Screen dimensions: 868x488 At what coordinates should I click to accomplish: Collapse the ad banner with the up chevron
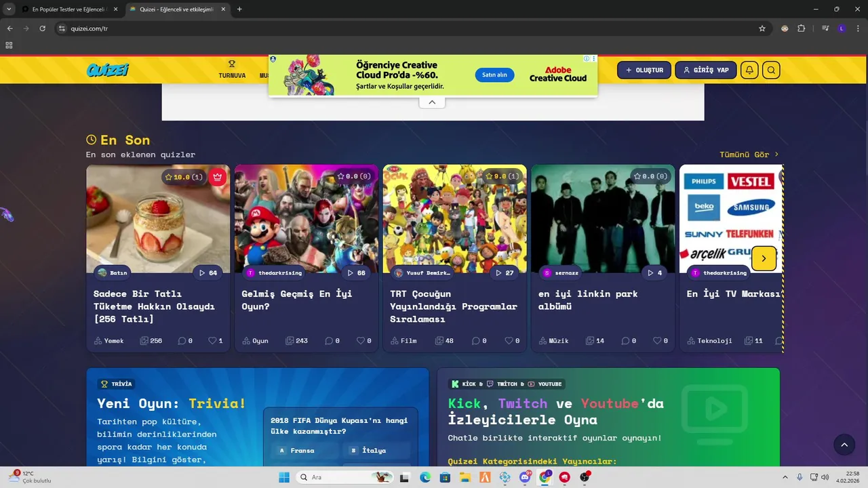(432, 102)
